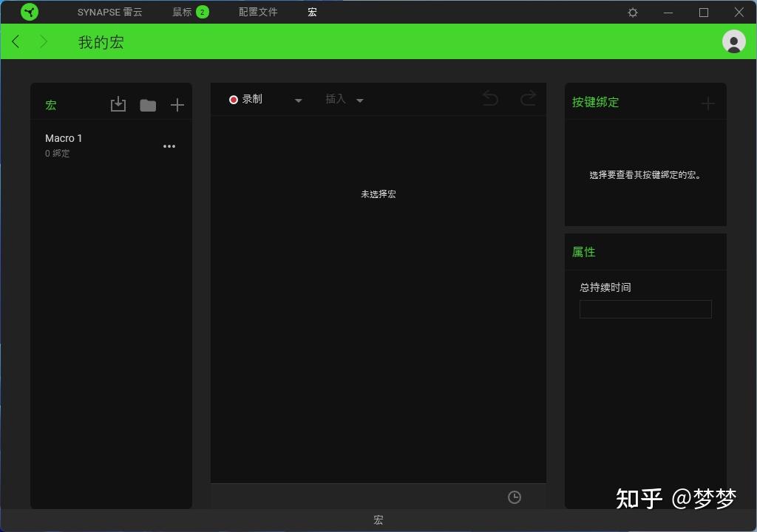
Task: Click the undo arrow icon
Action: [x=490, y=98]
